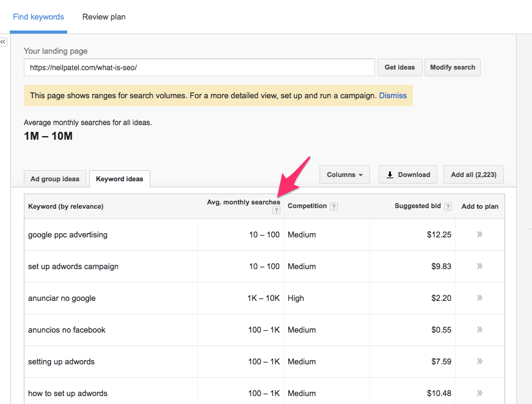Add 'anunciar no google' to plan
The image size is (532, 404).
[x=479, y=298]
